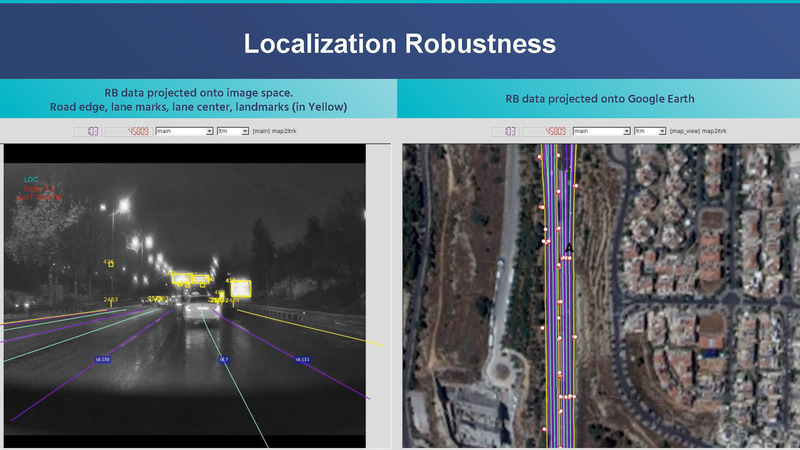The width and height of the screenshot is (800, 450).
Task: Click the 45809 frame counter in the map window
Action: pyautogui.click(x=545, y=132)
